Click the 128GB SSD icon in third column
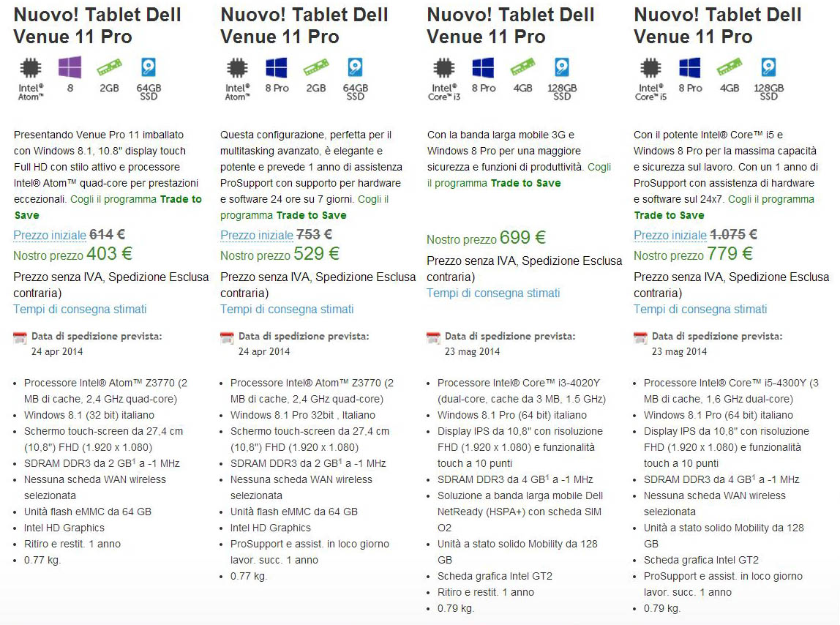 click(x=562, y=68)
